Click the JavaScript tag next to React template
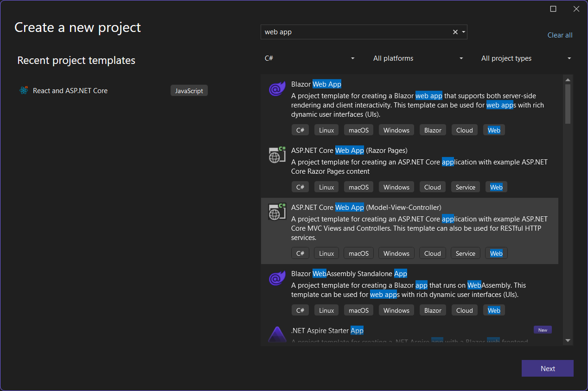 [x=189, y=90]
